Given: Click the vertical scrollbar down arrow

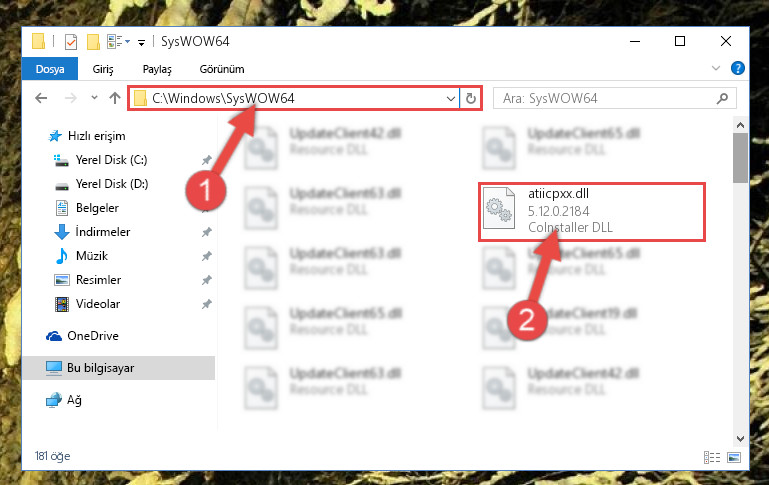Looking at the screenshot, I should tap(740, 438).
